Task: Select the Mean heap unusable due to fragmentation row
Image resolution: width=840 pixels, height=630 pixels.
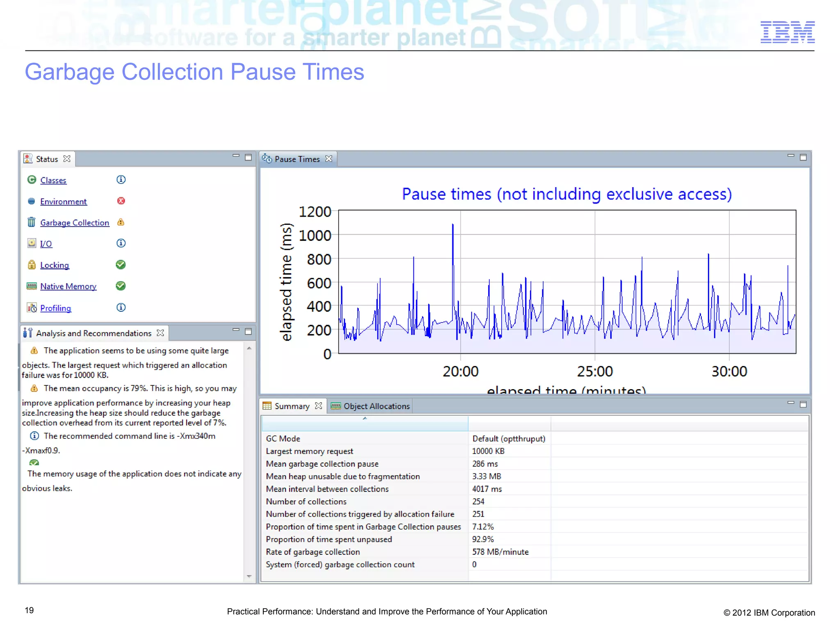Action: click(x=535, y=477)
